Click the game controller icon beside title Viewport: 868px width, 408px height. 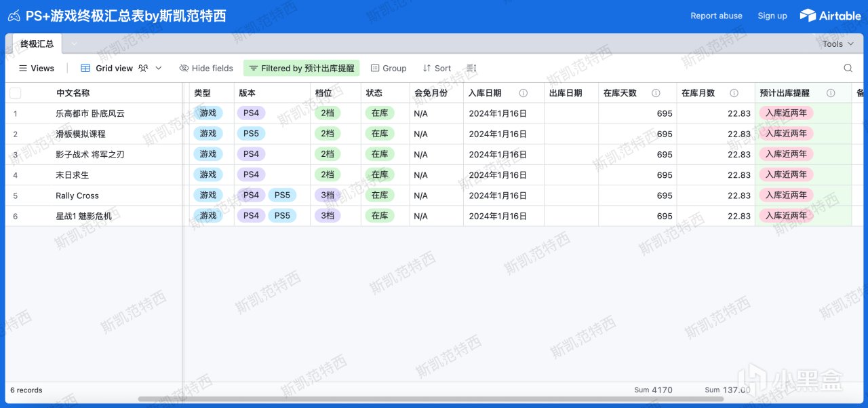[14, 16]
